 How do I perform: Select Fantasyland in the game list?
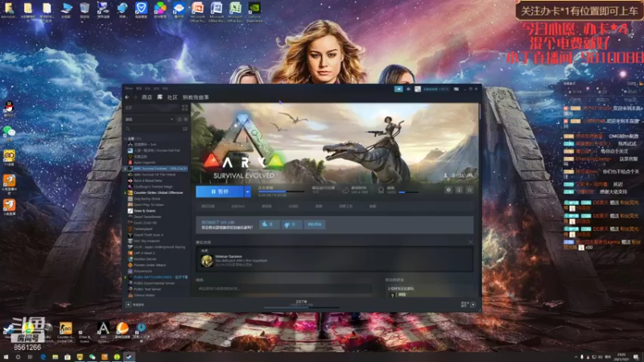tap(156, 228)
